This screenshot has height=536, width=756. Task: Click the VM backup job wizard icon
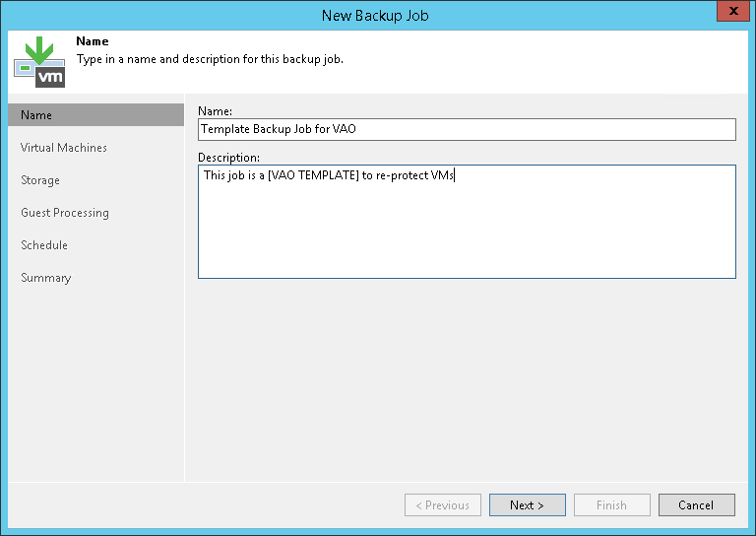[39, 62]
